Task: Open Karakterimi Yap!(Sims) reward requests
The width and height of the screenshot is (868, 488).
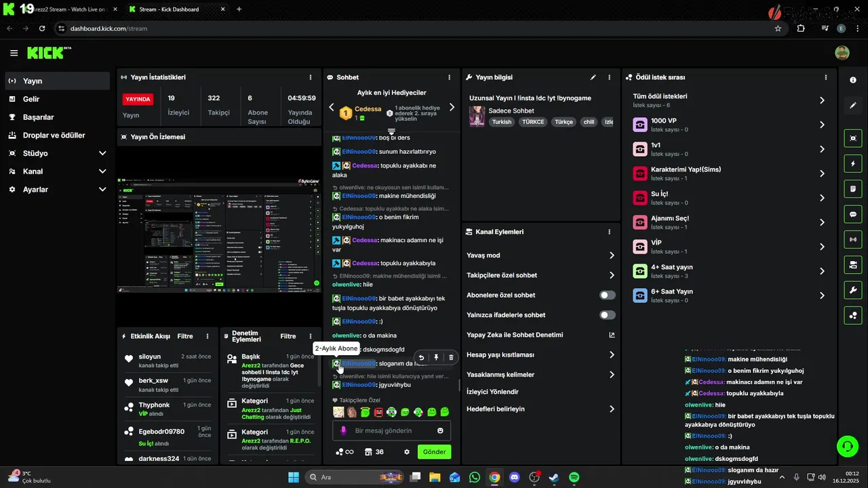Action: coord(730,174)
